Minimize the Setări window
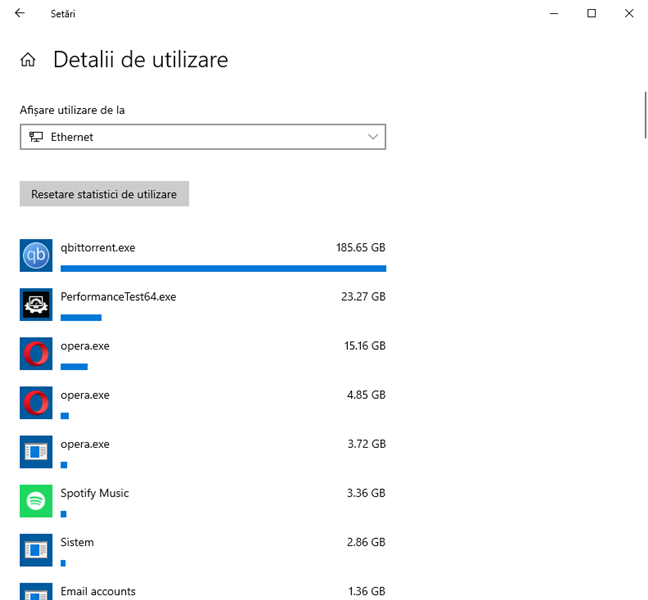Viewport: 648px width, 600px height. pos(554,13)
